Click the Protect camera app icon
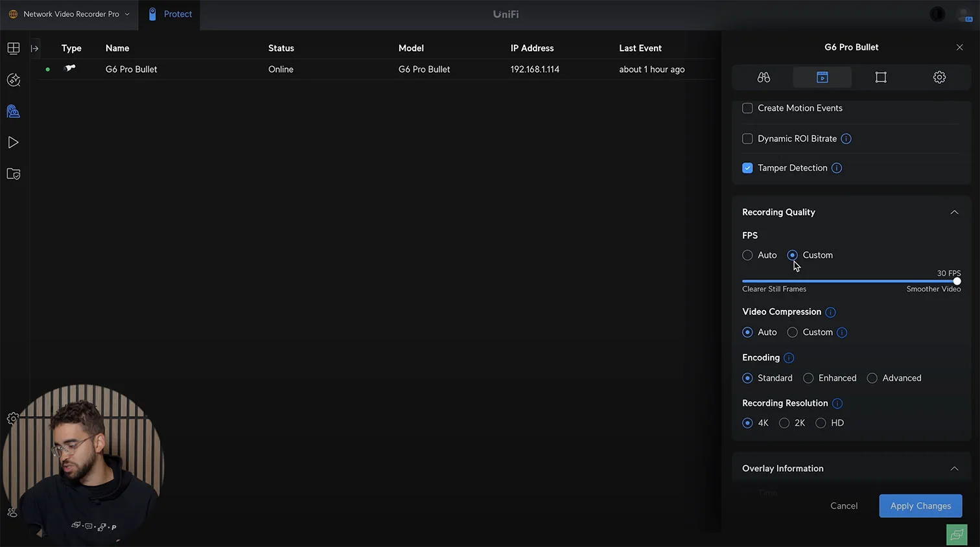 (152, 14)
